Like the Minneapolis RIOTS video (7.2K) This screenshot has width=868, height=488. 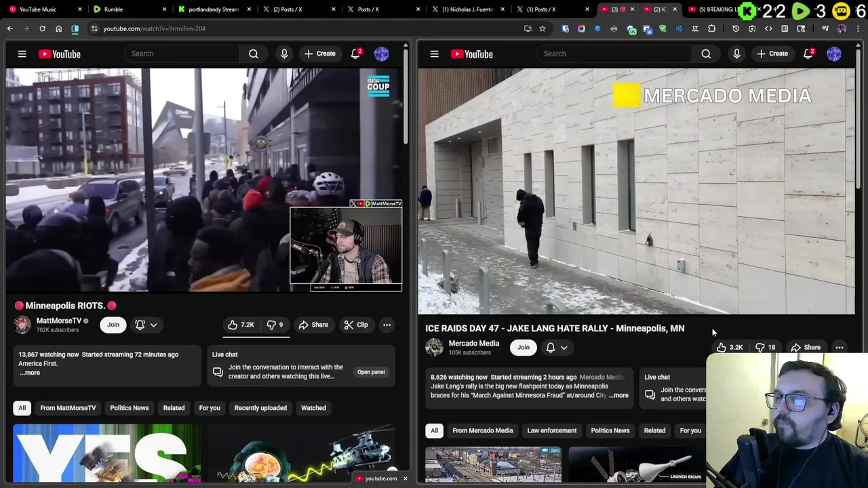(x=241, y=325)
